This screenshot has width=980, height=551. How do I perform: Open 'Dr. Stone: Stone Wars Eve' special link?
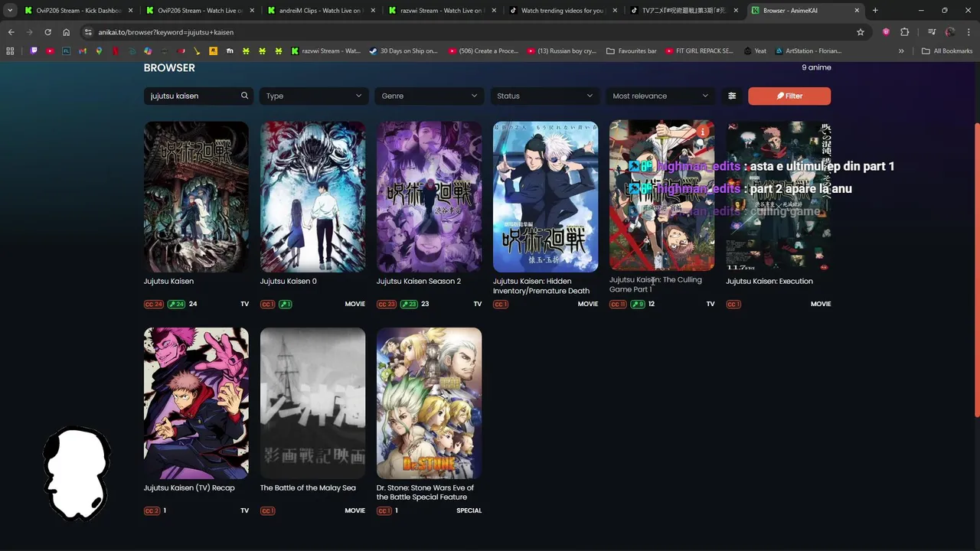click(425, 492)
